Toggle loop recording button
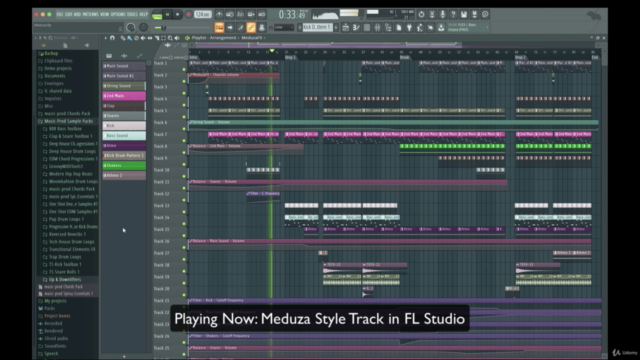The width and height of the screenshot is (640, 360). pos(262,14)
